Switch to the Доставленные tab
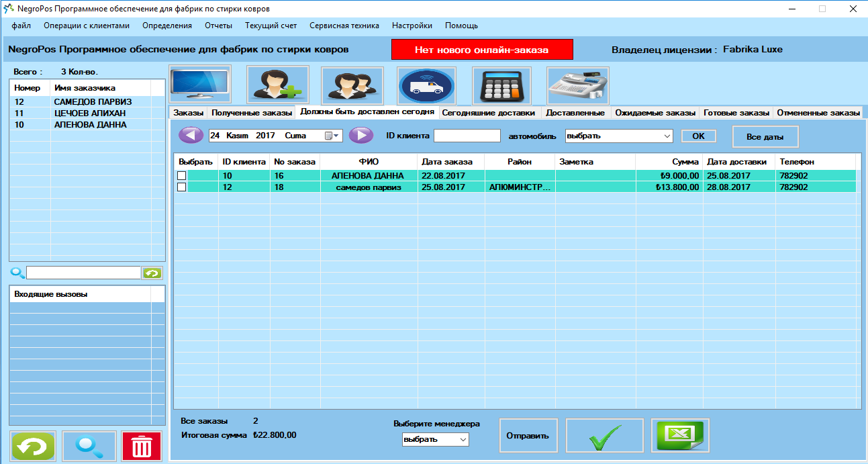This screenshot has width=868, height=464. click(575, 113)
